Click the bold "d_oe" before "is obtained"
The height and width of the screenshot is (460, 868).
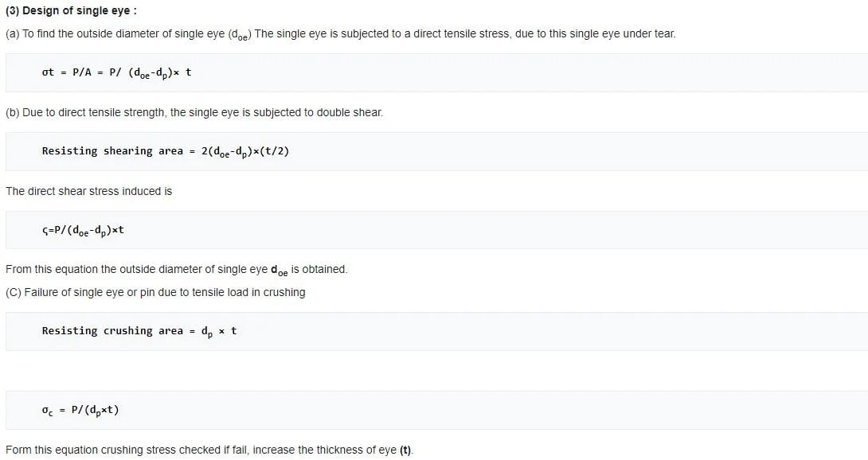pos(279,270)
